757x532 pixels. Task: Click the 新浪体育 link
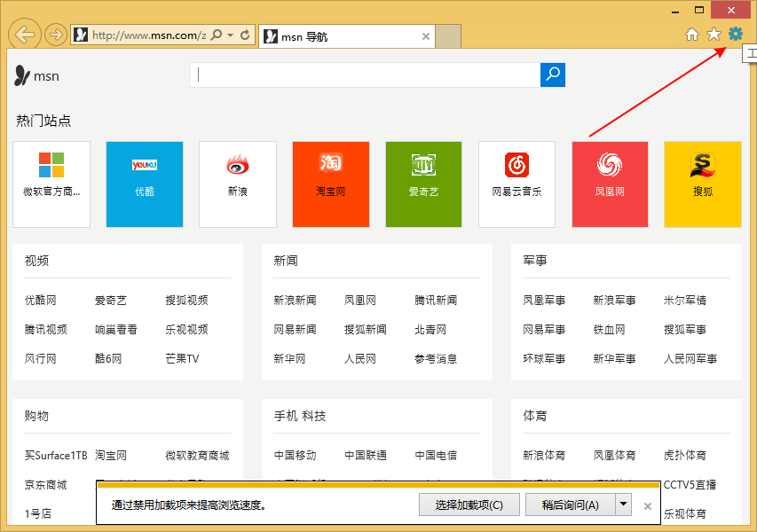(544, 456)
